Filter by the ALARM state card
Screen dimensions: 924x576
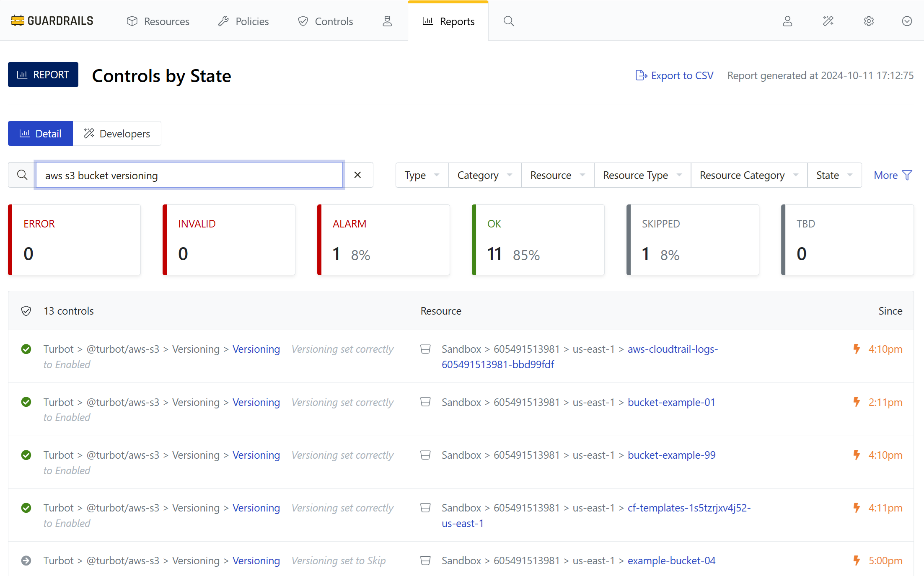tap(383, 240)
